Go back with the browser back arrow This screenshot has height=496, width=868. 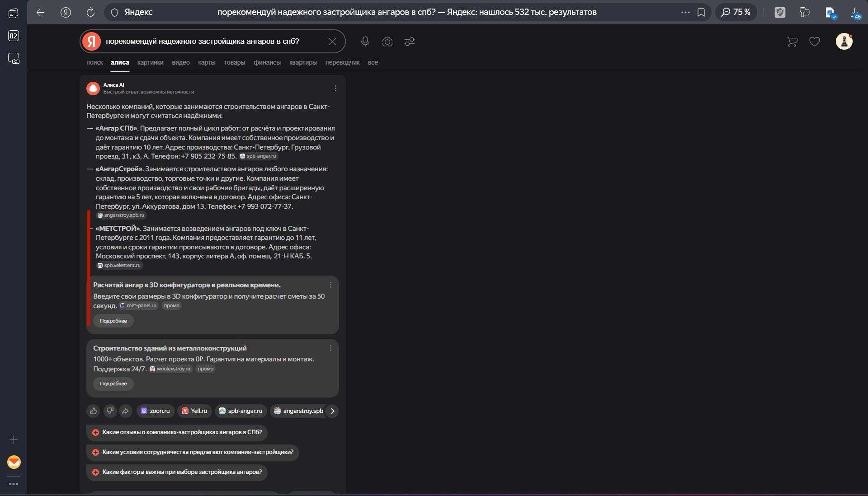(x=40, y=13)
